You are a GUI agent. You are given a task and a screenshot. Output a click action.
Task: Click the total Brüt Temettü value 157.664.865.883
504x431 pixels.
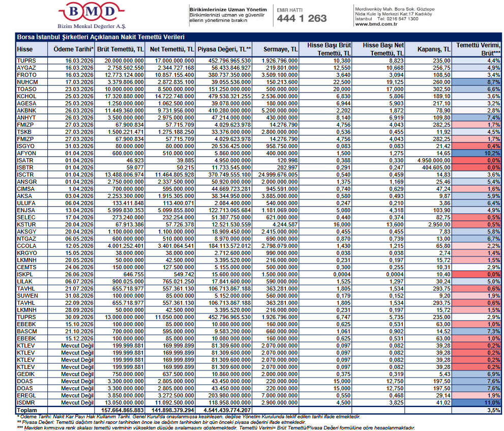click(x=120, y=410)
